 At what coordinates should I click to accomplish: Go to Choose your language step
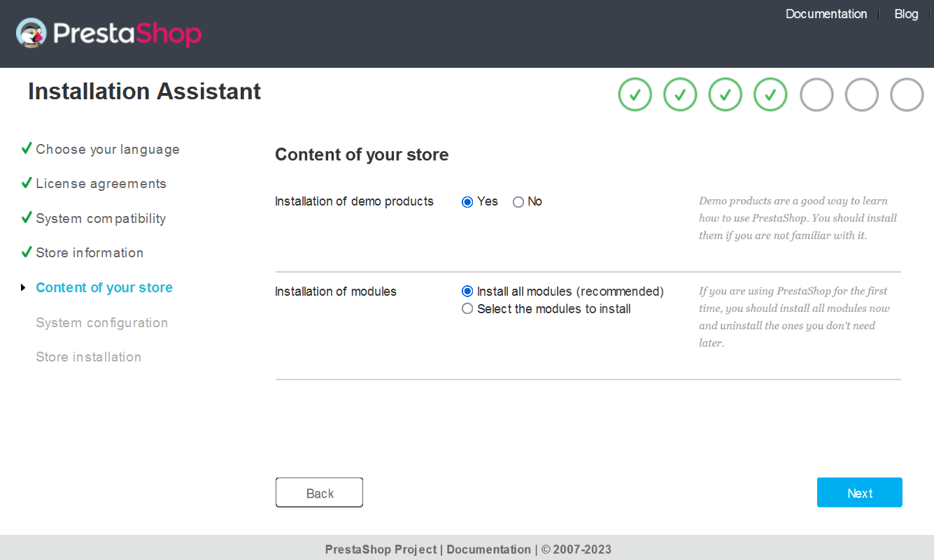pos(108,150)
